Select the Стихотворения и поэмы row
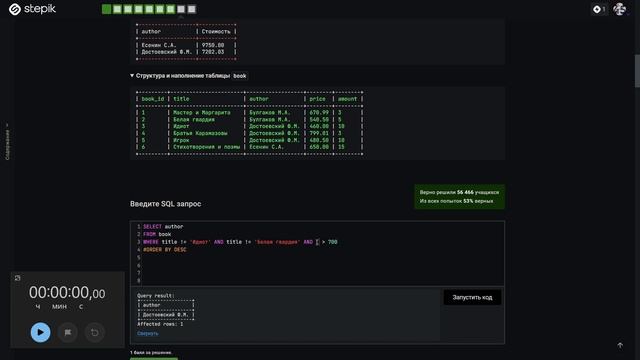The width and height of the screenshot is (640, 360). (x=249, y=147)
